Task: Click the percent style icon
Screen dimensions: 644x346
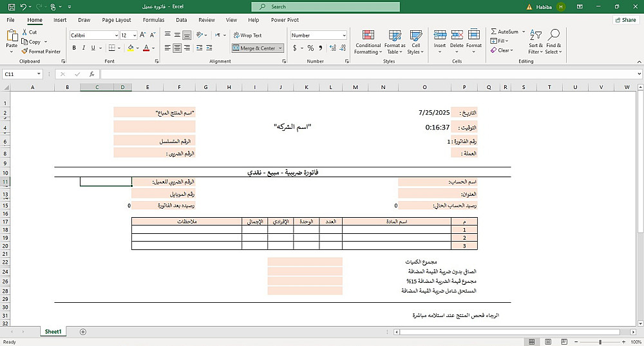Action: click(310, 48)
